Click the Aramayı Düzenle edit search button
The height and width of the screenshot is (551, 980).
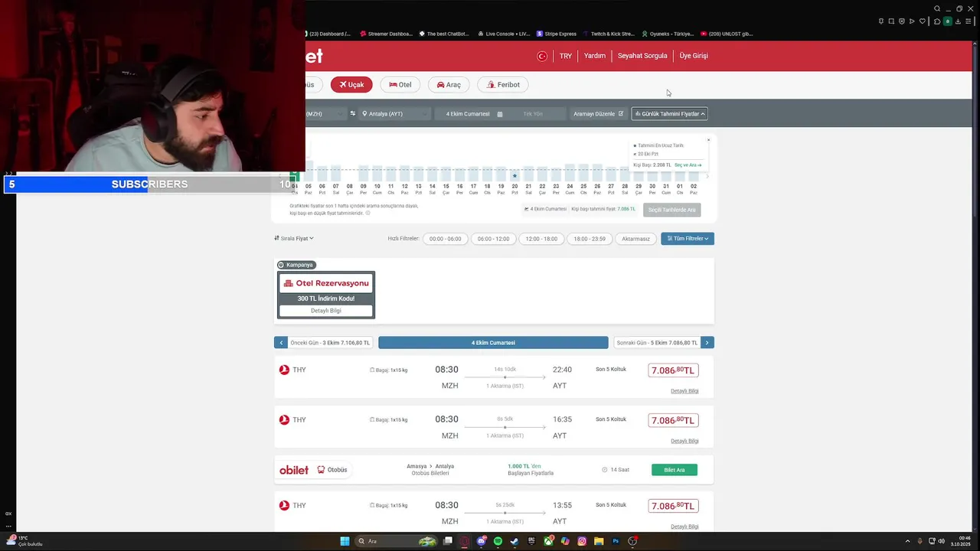tap(599, 114)
